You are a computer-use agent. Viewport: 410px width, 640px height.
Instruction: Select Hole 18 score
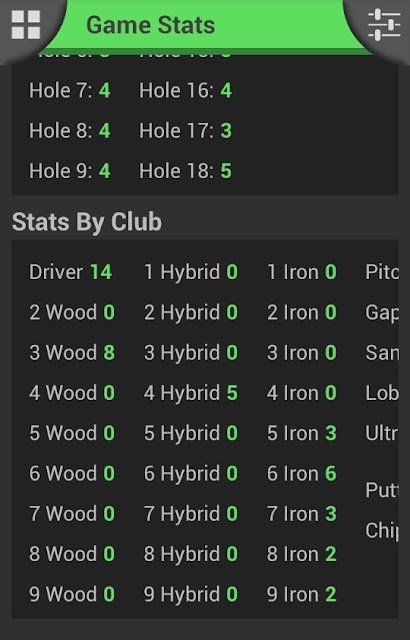(x=185, y=171)
